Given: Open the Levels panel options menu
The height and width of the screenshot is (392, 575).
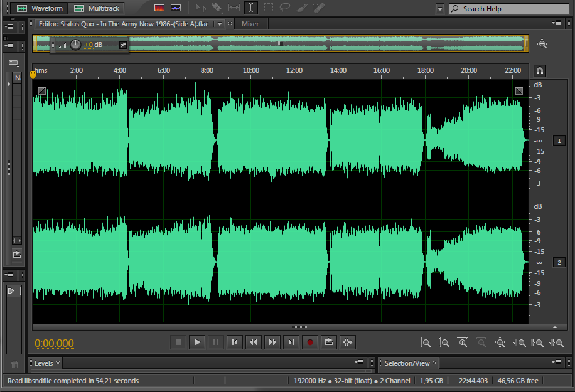Looking at the screenshot, I should [x=359, y=363].
